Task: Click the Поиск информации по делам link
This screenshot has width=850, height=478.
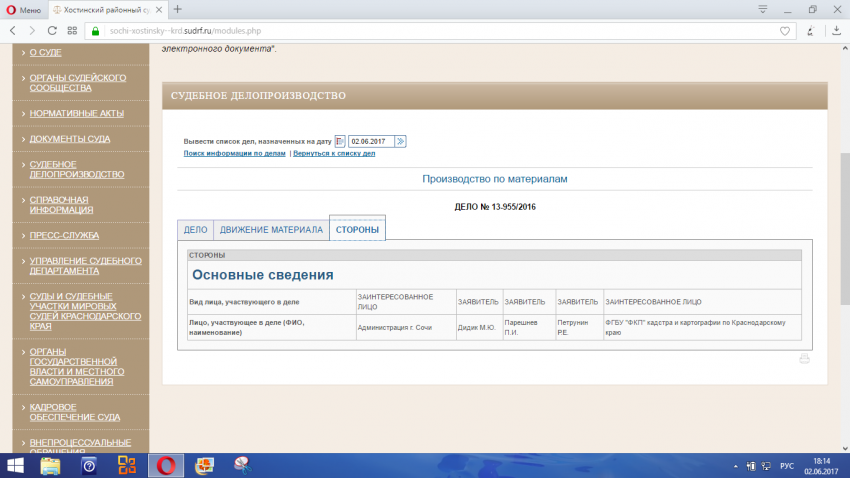Action: 234,154
